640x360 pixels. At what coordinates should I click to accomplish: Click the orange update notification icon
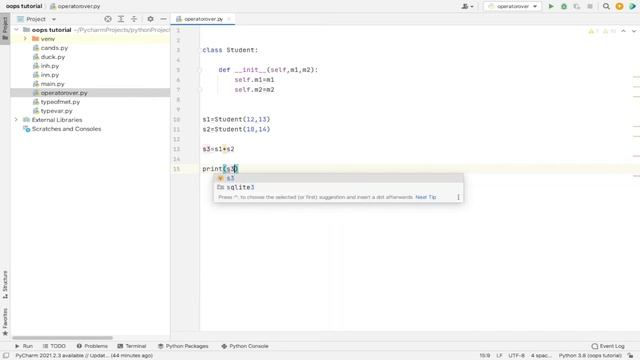coord(620,7)
